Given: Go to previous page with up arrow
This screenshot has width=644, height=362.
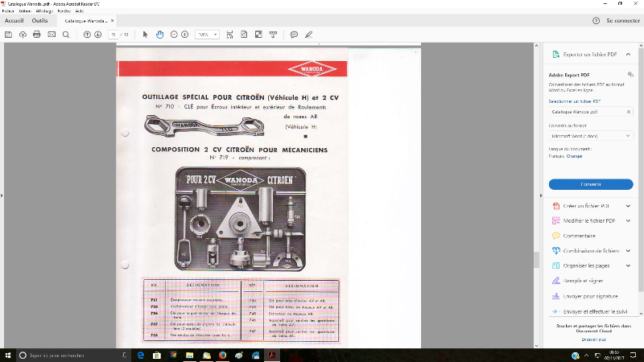Looking at the screenshot, I should [87, 35].
